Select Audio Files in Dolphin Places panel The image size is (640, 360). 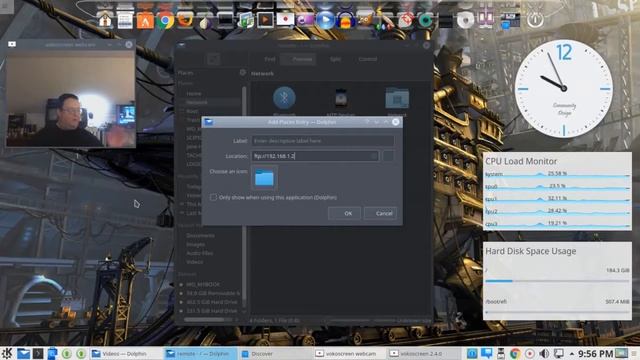[x=200, y=253]
